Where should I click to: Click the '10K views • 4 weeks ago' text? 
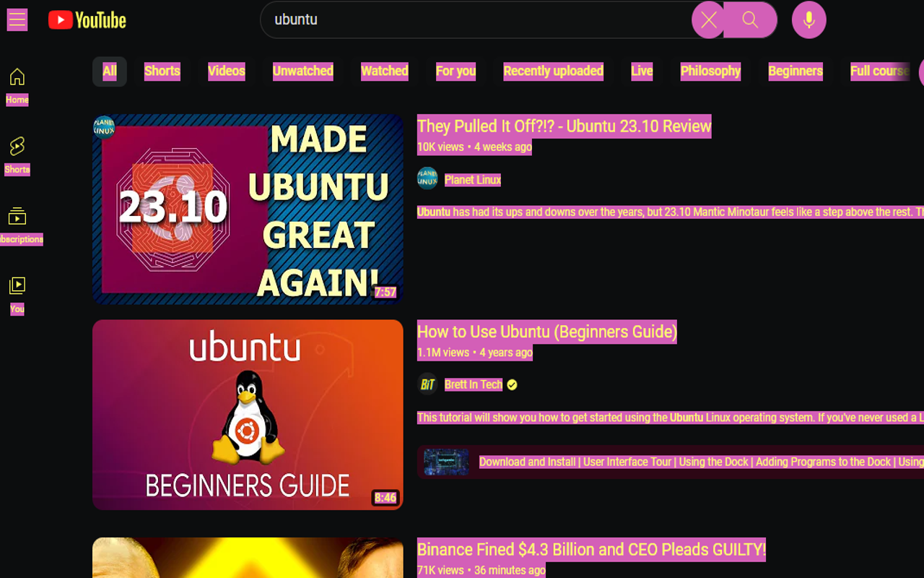click(475, 147)
